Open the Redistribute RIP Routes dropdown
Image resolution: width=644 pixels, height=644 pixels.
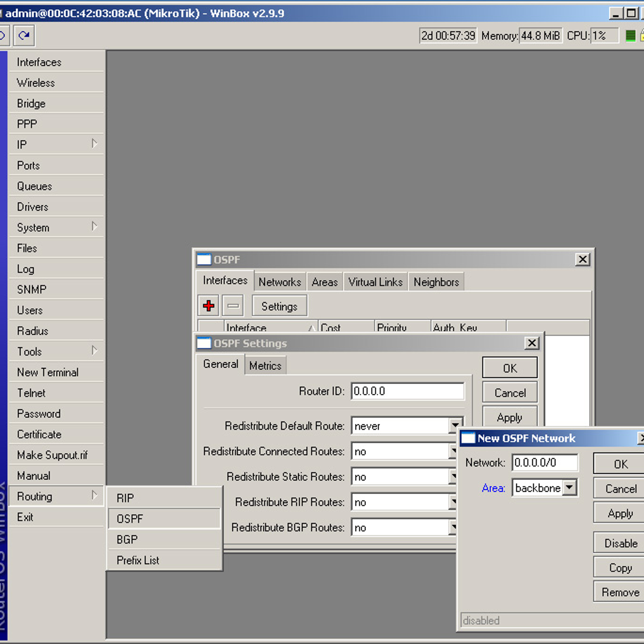pyautogui.click(x=453, y=502)
